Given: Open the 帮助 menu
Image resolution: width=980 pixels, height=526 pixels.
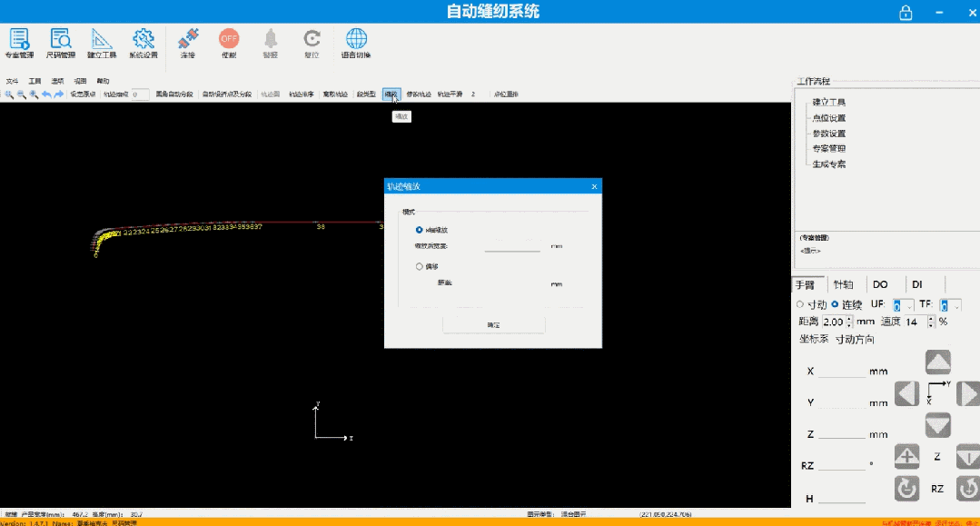Looking at the screenshot, I should tap(104, 82).
